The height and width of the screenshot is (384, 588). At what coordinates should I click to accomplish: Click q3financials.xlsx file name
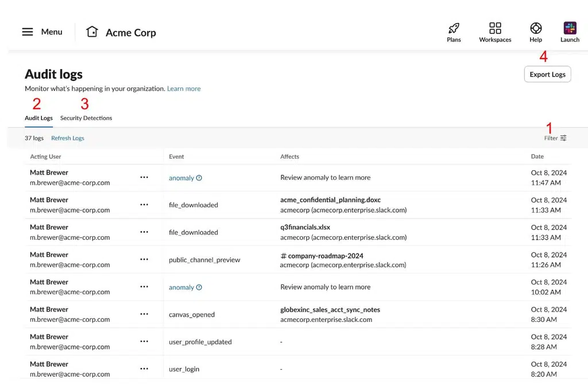[305, 227]
